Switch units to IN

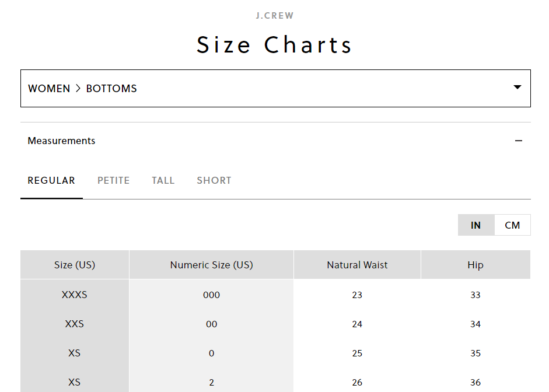pos(476,225)
